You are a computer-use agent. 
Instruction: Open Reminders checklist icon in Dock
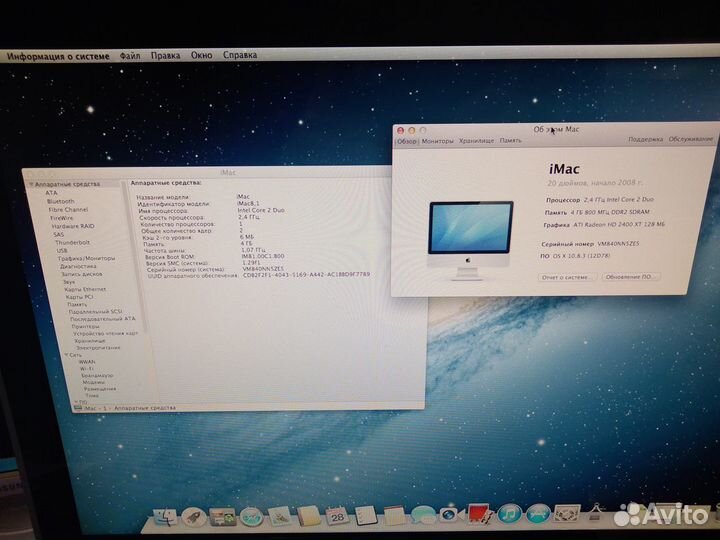tap(366, 515)
